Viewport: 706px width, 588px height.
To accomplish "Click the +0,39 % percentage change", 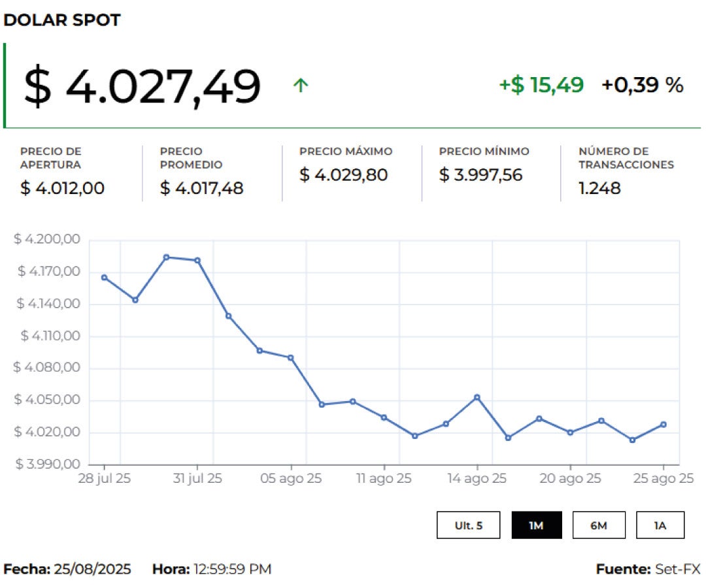I will pyautogui.click(x=642, y=85).
